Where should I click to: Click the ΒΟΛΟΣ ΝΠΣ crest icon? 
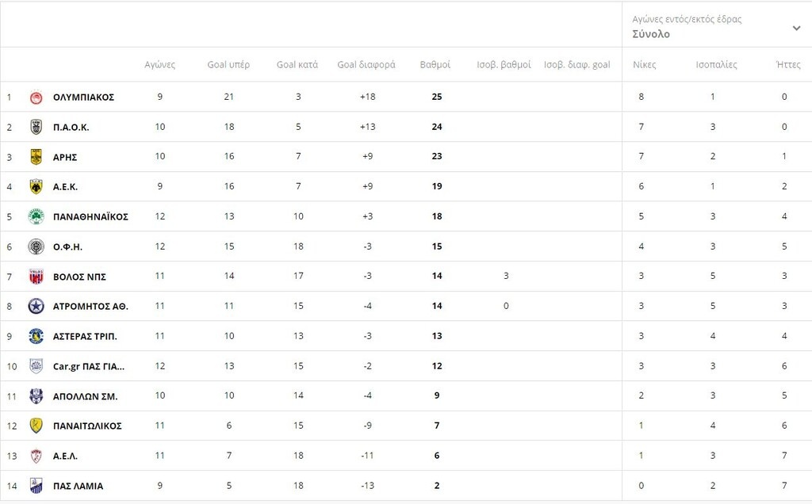coord(36,277)
